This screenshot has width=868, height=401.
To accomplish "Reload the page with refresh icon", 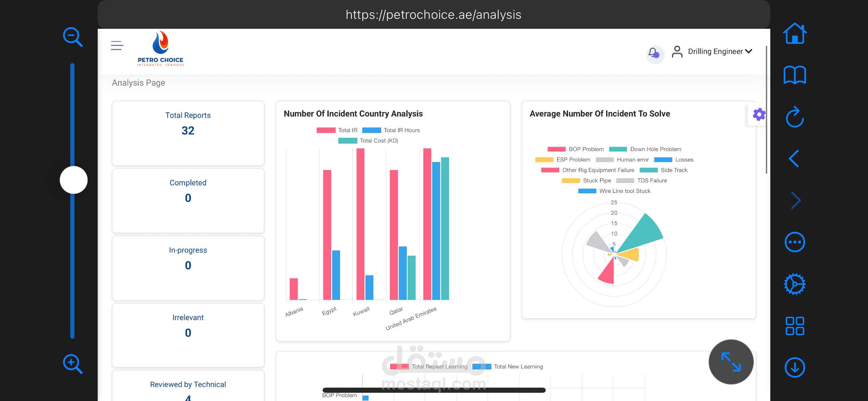I will point(795,117).
